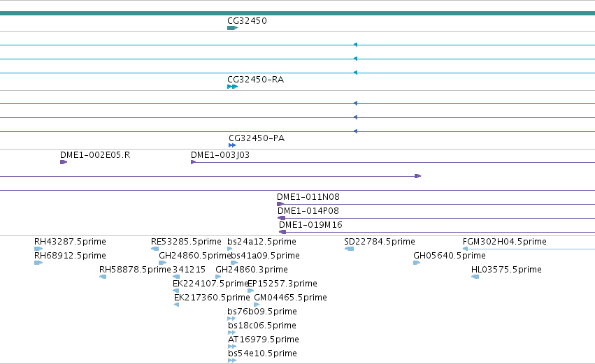Screen dimensions: 595x364
Task: Select the RH43287.5prime EST arrow
Action: pos(38,249)
